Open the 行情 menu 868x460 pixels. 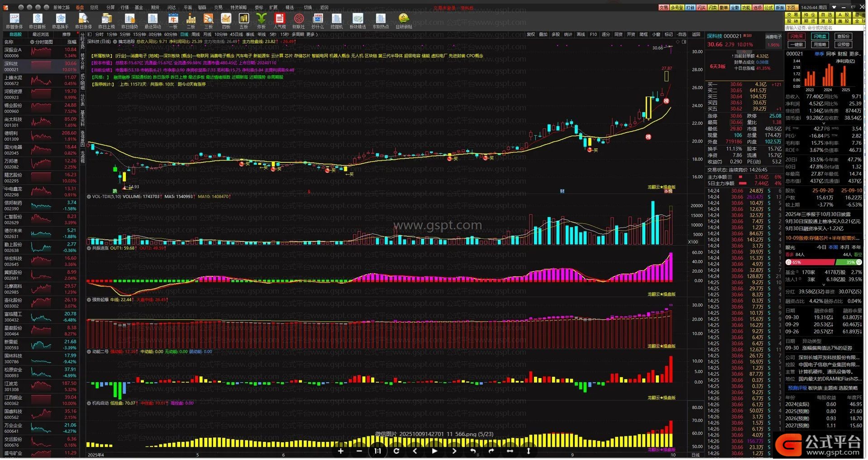point(124,8)
